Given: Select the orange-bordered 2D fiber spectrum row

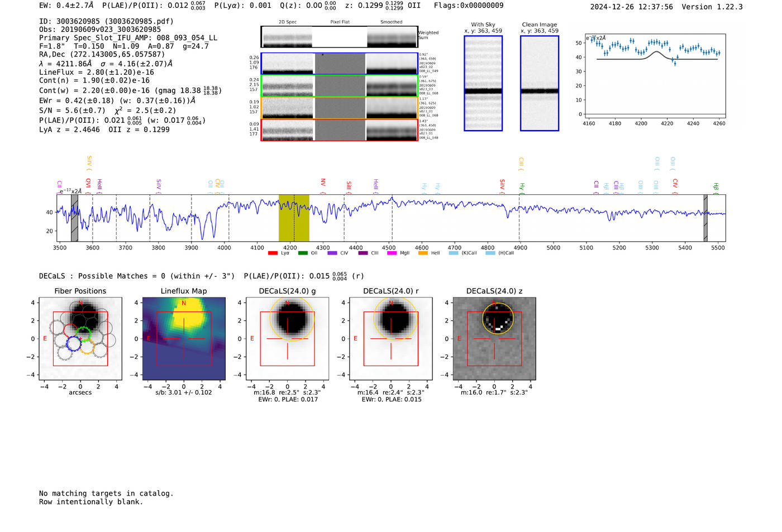Looking at the screenshot, I should tap(340, 108).
